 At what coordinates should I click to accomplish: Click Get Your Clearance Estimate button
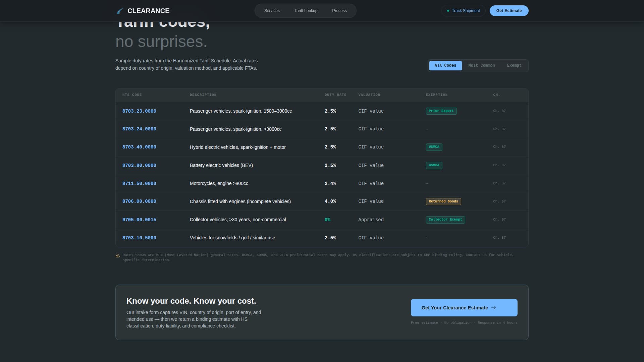[464, 308]
